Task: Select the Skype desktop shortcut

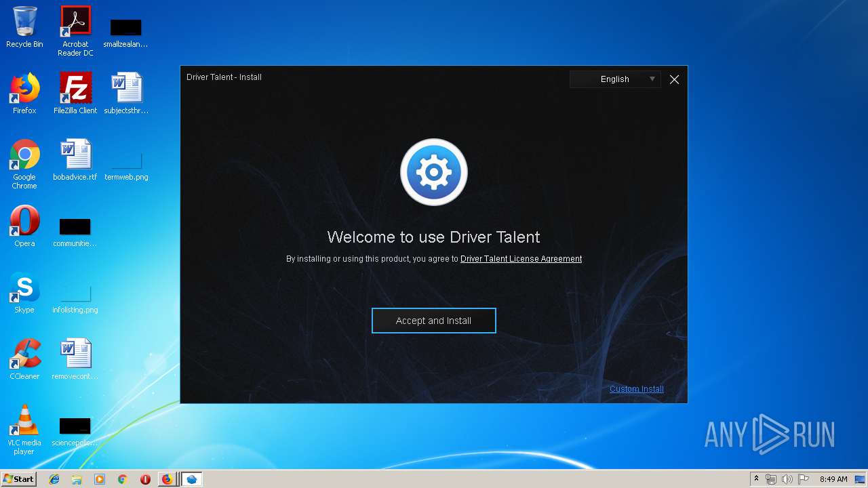Action: tap(24, 293)
